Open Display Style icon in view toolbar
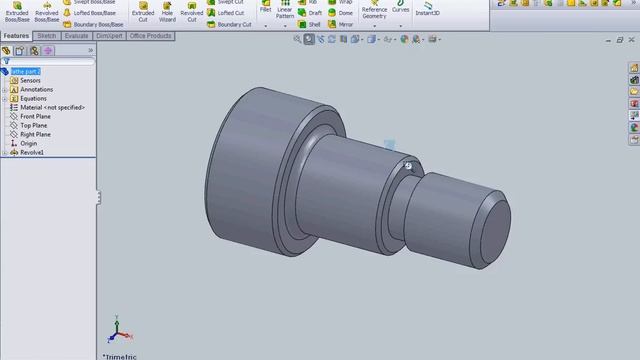This screenshot has height=360, width=640. (371, 39)
